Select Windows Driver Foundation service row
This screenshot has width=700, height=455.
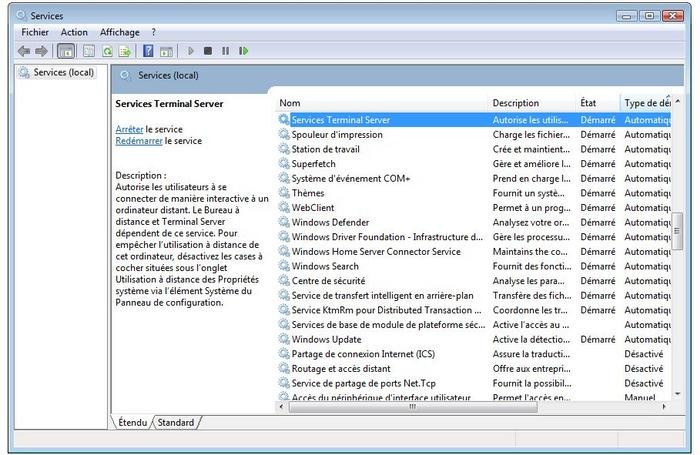click(474, 237)
